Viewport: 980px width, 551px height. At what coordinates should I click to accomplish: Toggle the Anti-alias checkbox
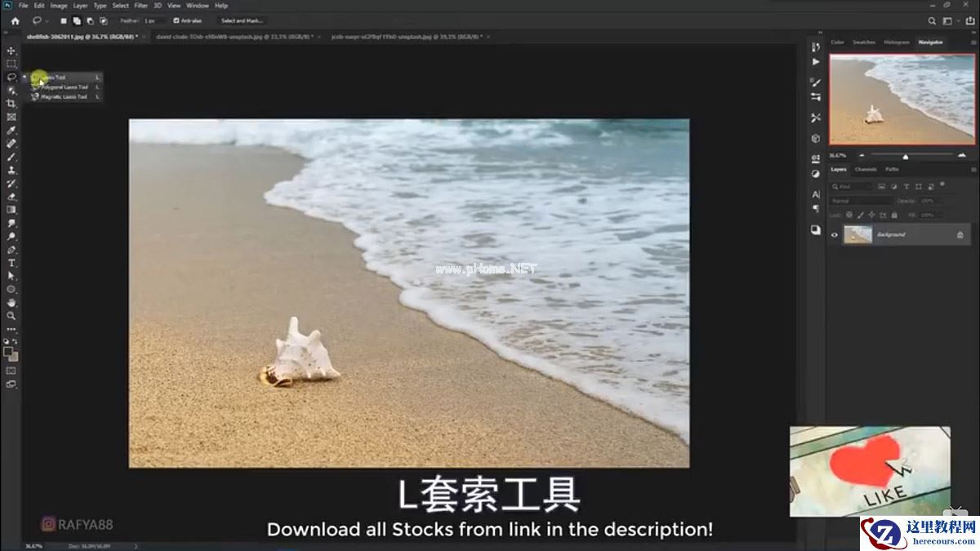[175, 20]
